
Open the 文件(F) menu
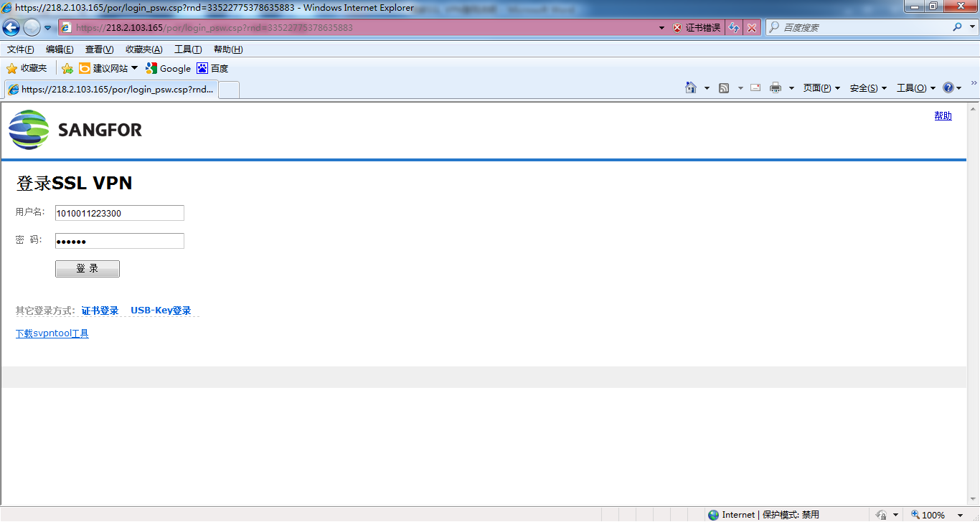[21, 49]
